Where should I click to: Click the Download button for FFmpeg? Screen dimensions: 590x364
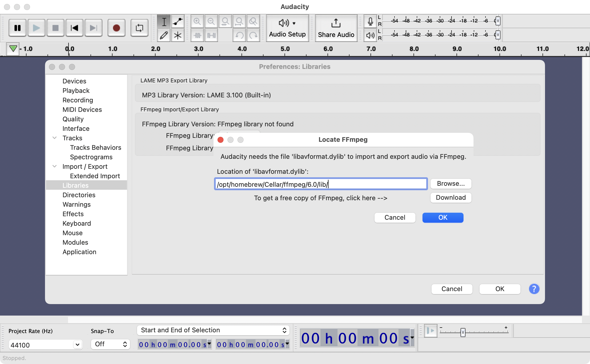click(x=451, y=197)
